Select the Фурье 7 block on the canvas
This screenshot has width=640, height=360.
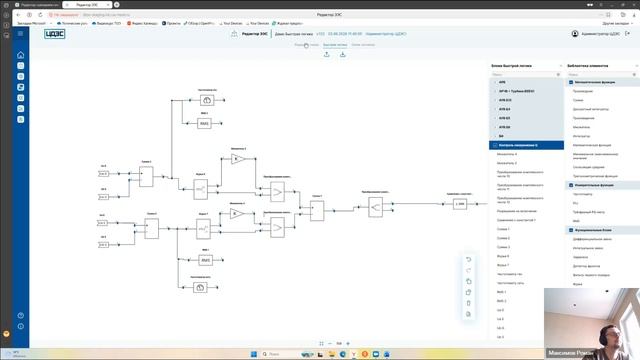coord(203,229)
